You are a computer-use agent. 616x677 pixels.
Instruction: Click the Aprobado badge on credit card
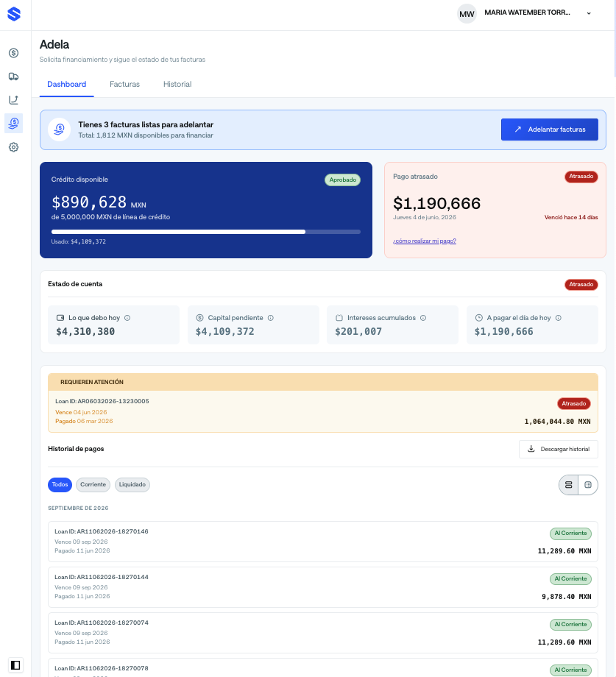click(343, 180)
